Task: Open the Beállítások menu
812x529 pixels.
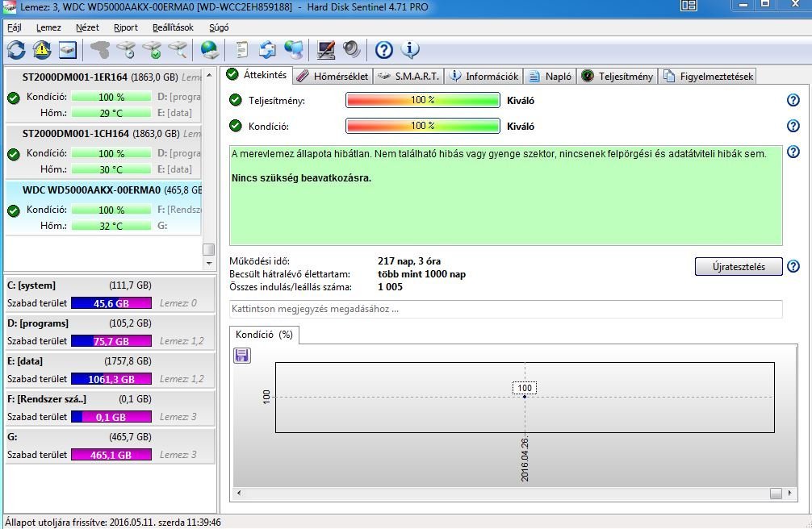Action: 173,27
